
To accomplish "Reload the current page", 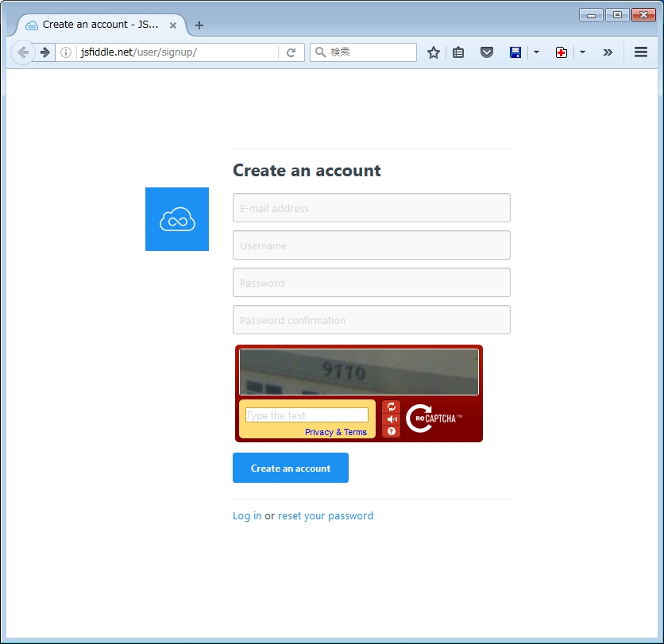I will 291,52.
